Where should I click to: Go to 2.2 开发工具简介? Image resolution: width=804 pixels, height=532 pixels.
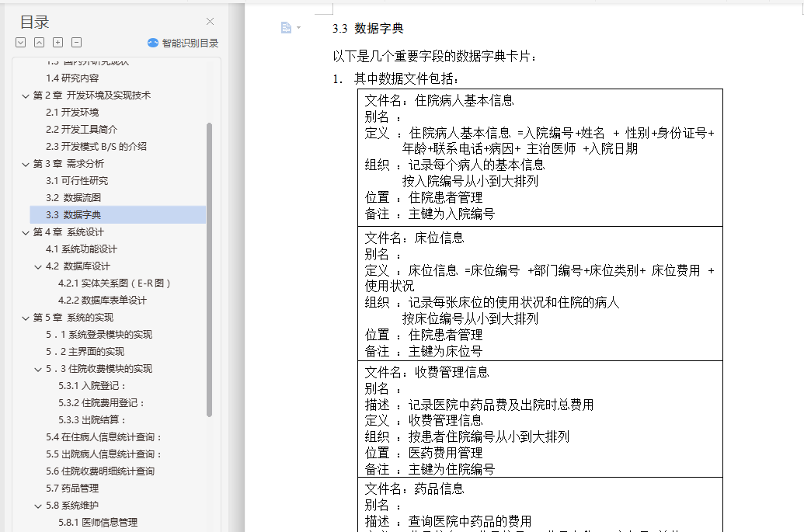[x=82, y=130]
